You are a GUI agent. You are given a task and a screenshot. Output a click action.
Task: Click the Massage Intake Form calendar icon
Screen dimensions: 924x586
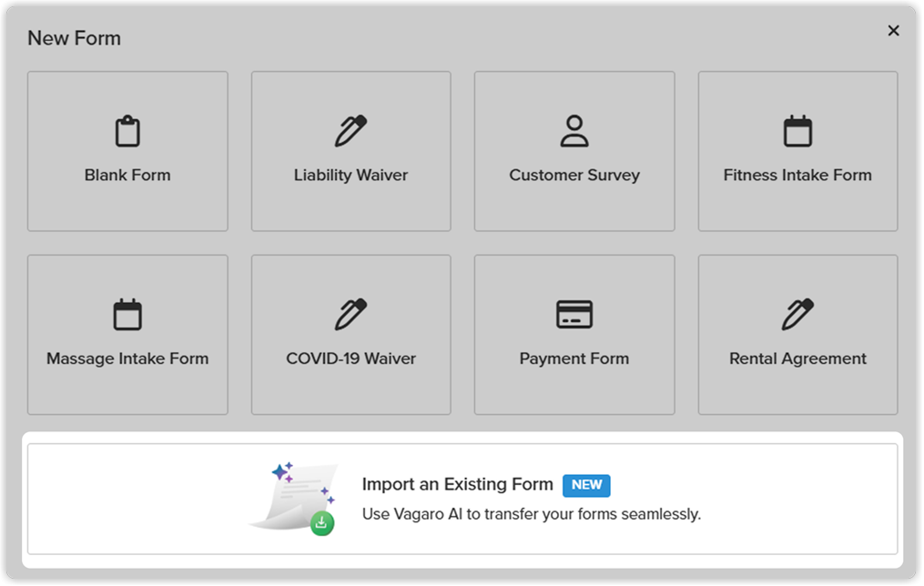[x=127, y=315]
